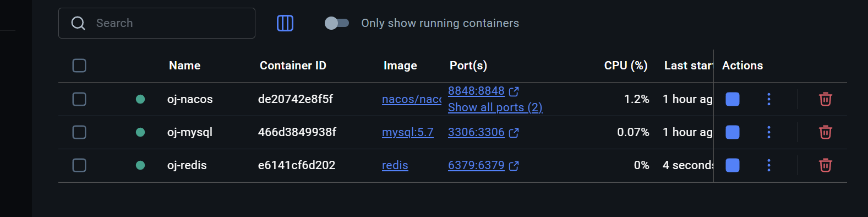This screenshot has width=868, height=217.
Task: Delete the oj-nacos container
Action: [825, 99]
